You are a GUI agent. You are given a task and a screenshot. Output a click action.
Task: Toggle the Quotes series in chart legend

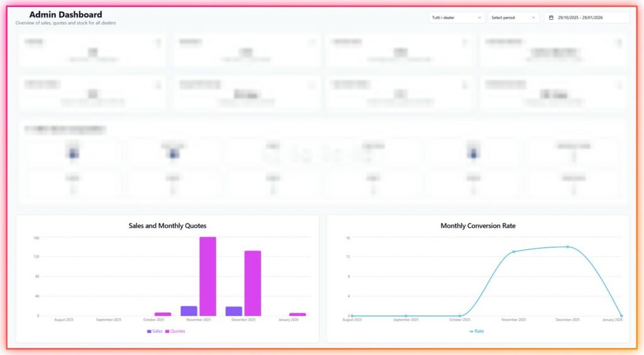(177, 331)
